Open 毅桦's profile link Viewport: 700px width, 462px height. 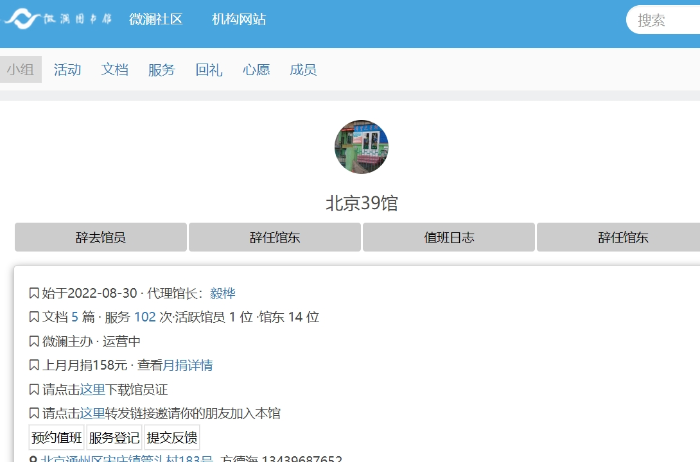pos(222,293)
